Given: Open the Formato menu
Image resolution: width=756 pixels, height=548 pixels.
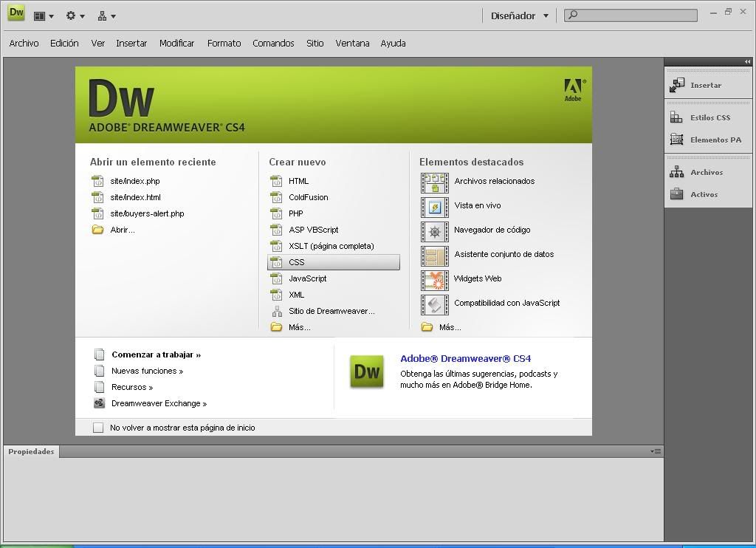Looking at the screenshot, I should (224, 44).
